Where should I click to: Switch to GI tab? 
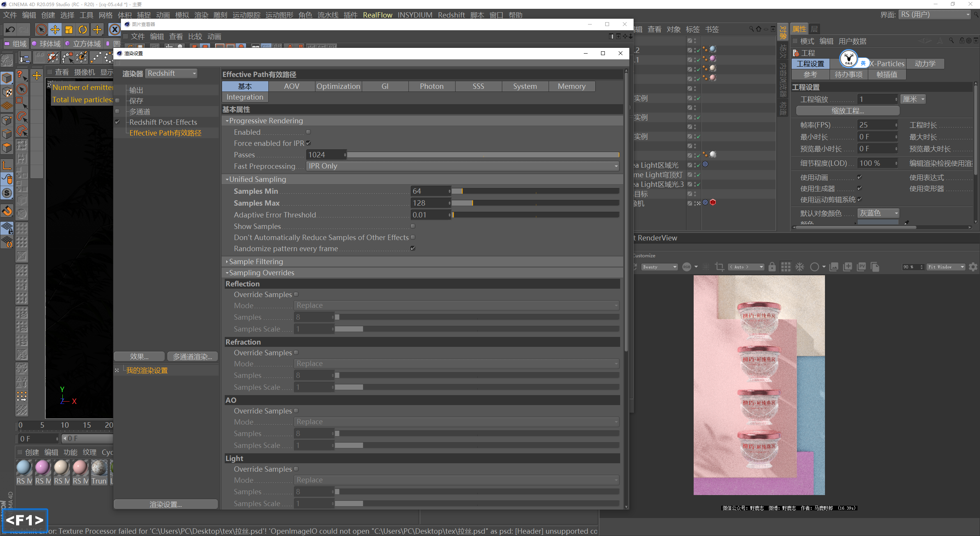tap(385, 87)
